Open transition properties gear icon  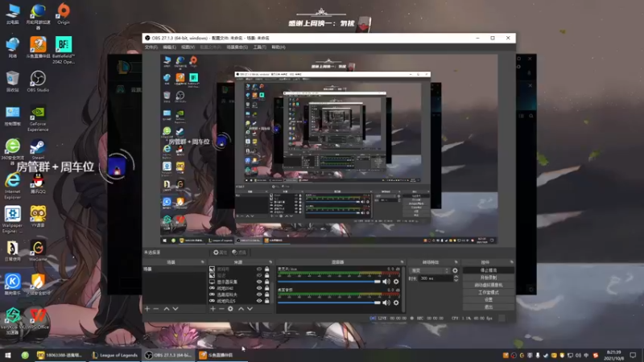(x=455, y=270)
